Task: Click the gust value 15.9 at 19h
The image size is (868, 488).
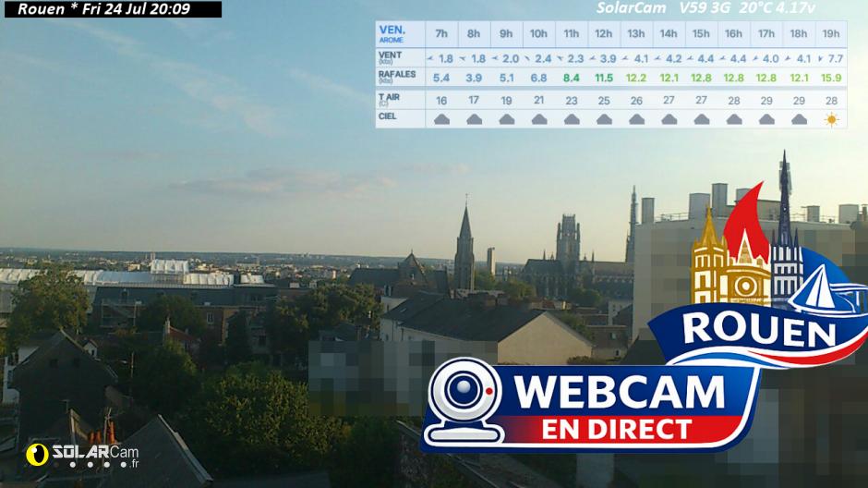Action: (x=831, y=78)
